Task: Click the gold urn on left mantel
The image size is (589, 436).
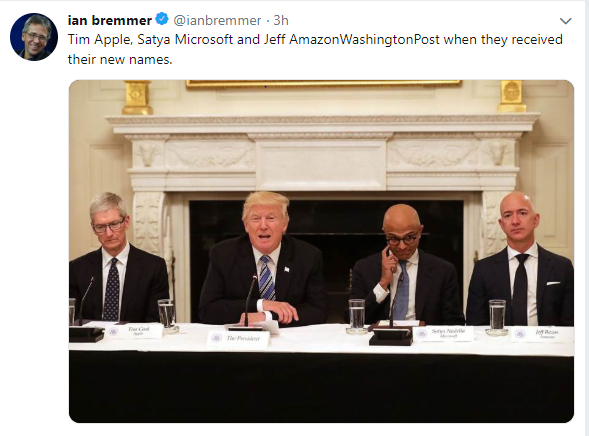Action: click(137, 97)
